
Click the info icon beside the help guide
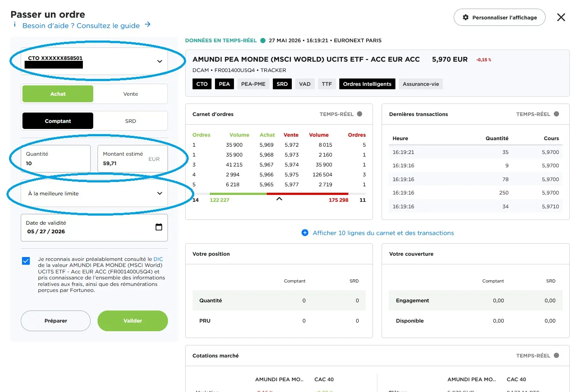(15, 25)
